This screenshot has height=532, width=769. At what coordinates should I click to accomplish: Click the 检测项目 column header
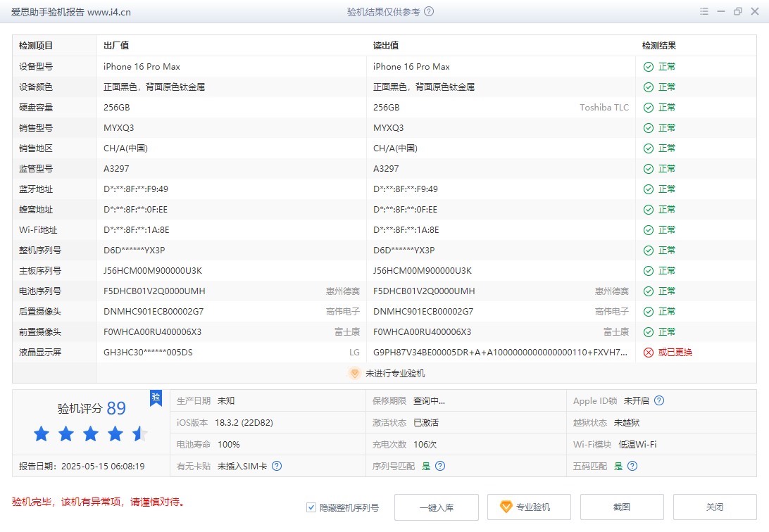click(36, 46)
